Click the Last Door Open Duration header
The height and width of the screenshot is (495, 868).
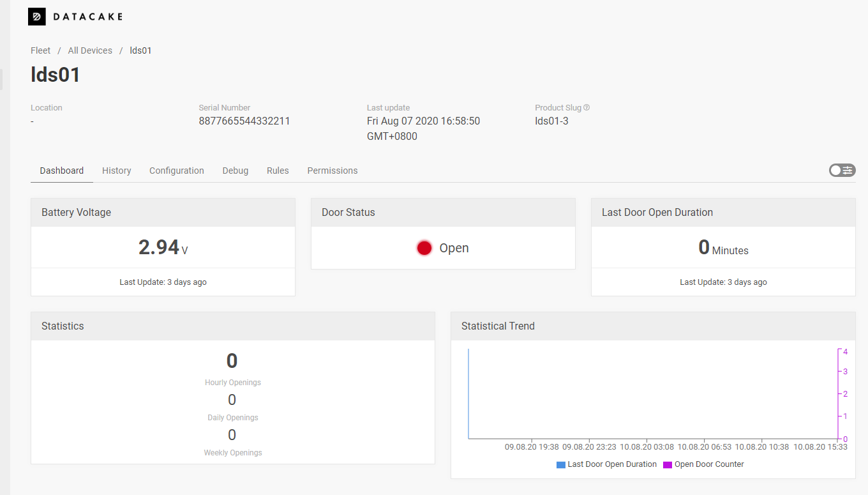pyautogui.click(x=723, y=212)
